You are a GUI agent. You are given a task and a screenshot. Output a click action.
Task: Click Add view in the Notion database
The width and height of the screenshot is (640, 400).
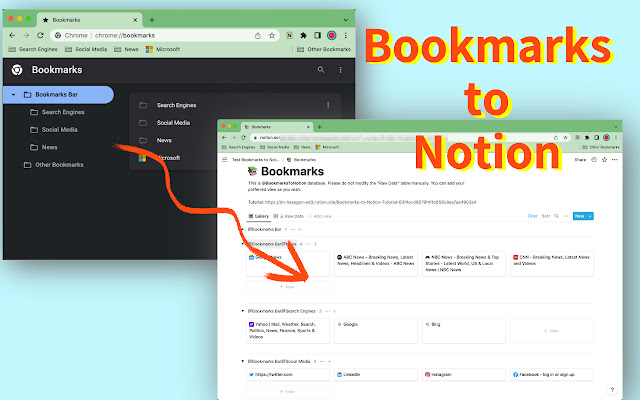pos(320,216)
